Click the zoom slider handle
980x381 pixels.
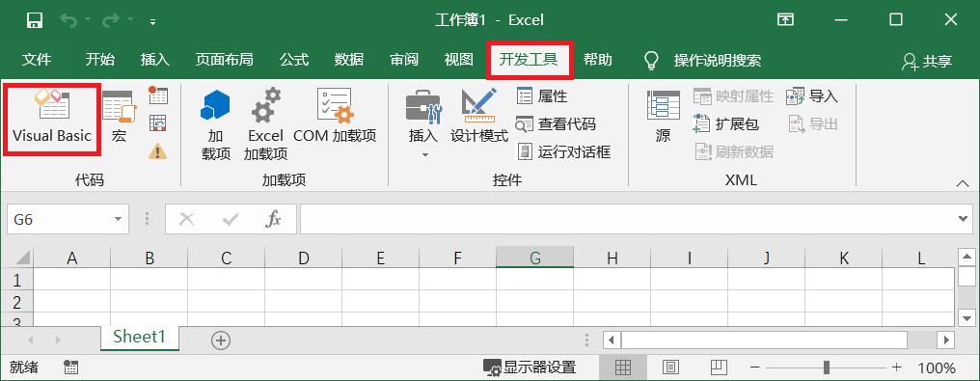click(x=827, y=367)
